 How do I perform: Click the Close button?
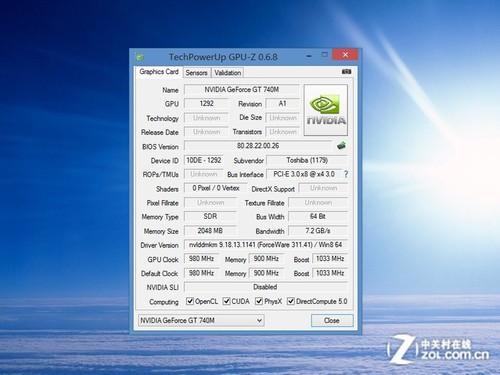(332, 320)
